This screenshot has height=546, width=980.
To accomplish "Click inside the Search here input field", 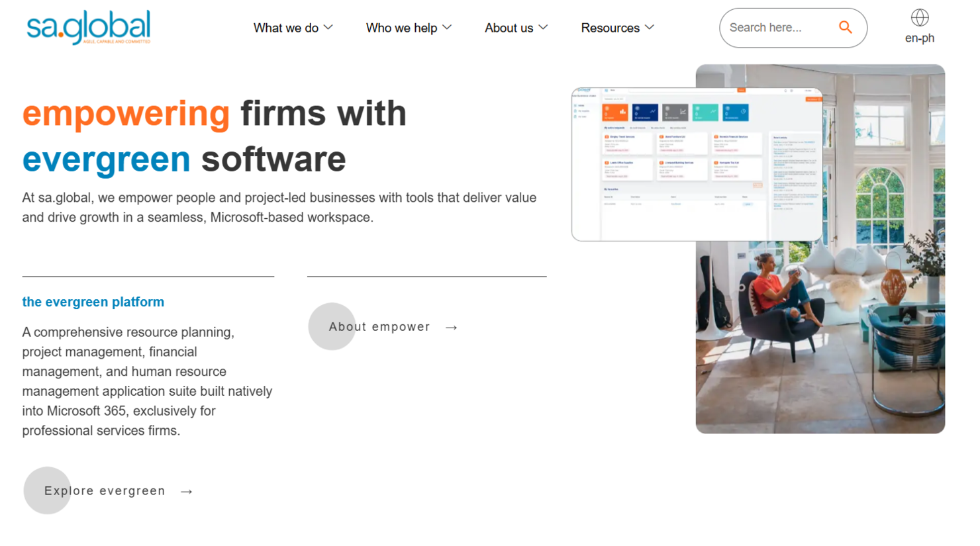I will 775,28.
